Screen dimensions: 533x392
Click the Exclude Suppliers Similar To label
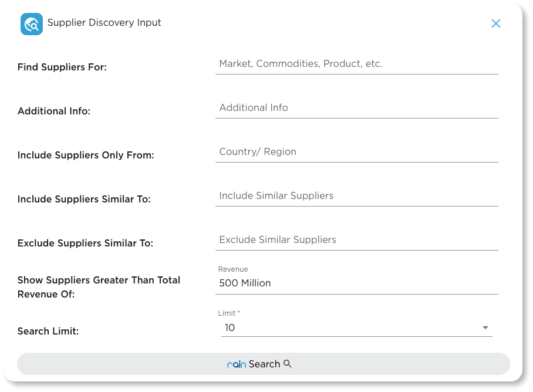85,243
